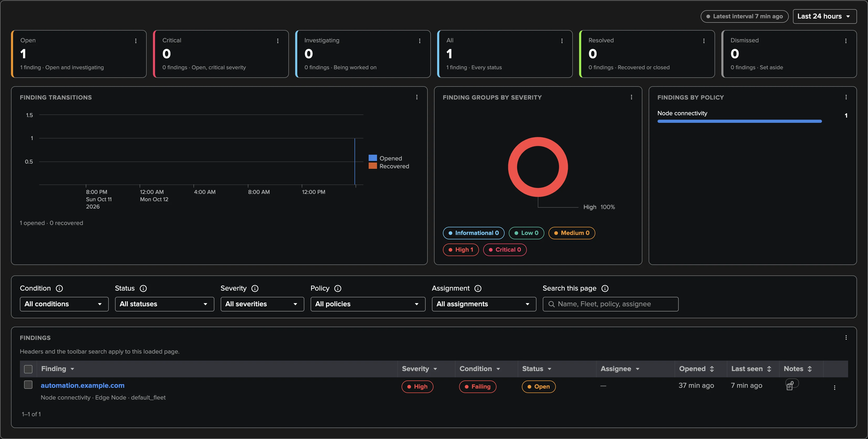Screen dimensions: 868x439
Task: Select the Node connectivity policy bar
Action: pos(739,121)
